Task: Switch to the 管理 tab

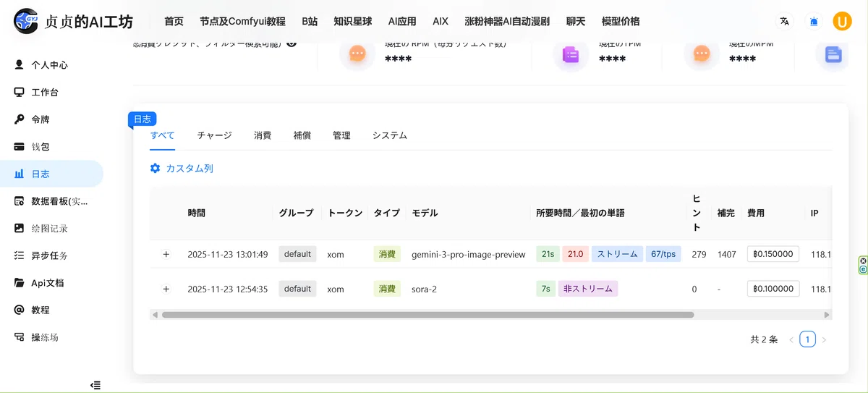Action: (x=341, y=135)
